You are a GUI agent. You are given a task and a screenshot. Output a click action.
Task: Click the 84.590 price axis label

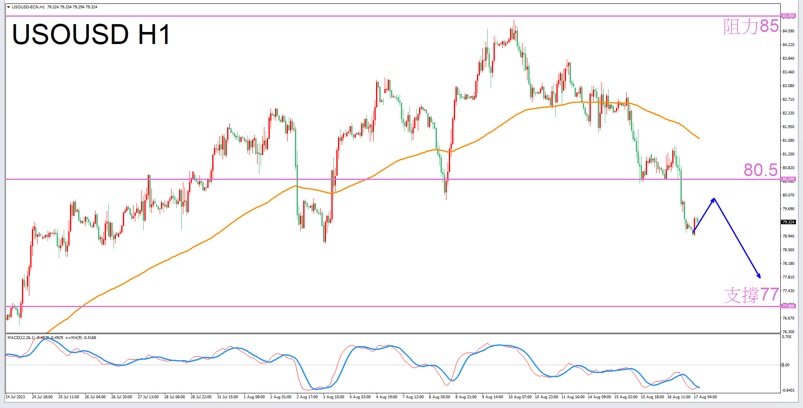pos(789,31)
